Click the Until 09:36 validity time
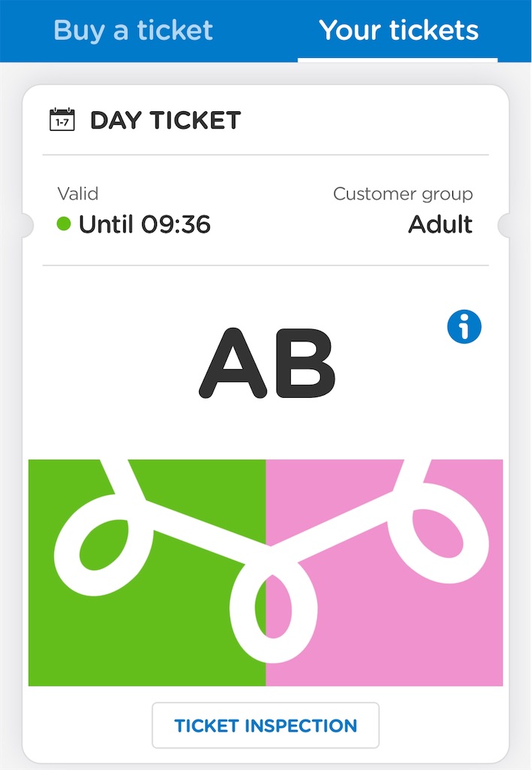532x770 pixels. 145,224
